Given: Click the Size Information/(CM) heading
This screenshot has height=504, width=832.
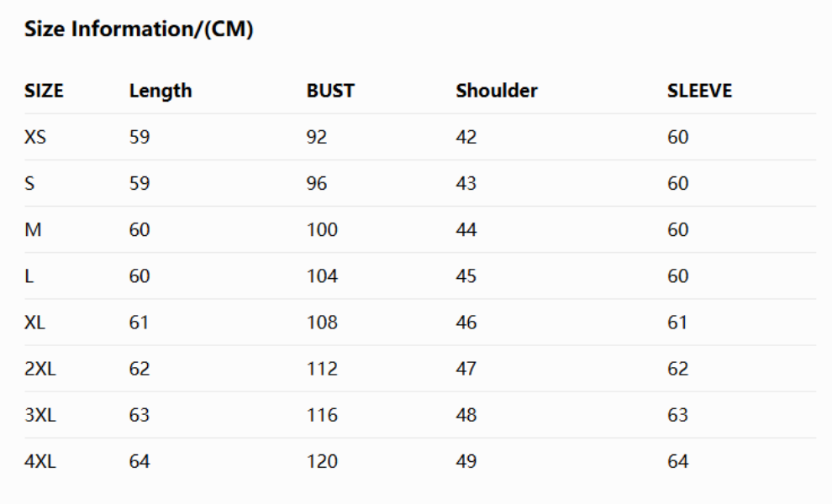Looking at the screenshot, I should click(139, 30).
